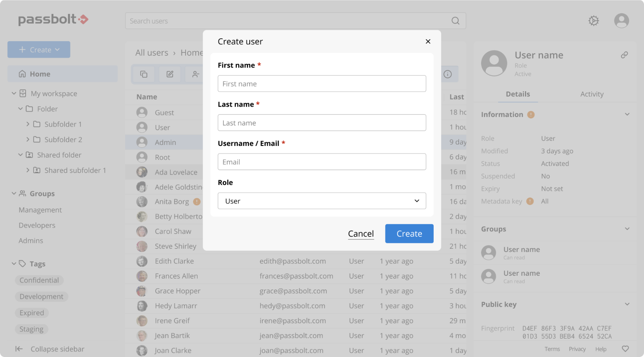Click the copy icon in users toolbar
This screenshot has height=357, width=644.
[144, 74]
